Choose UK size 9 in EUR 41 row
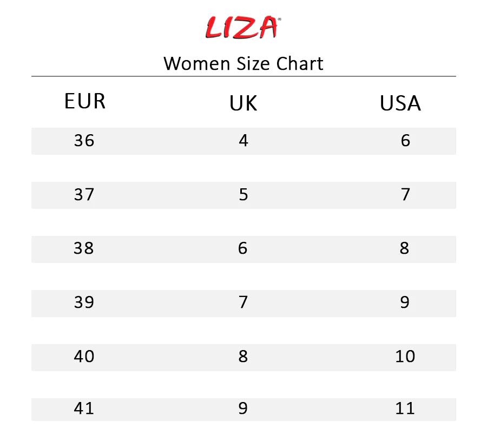 243,409
